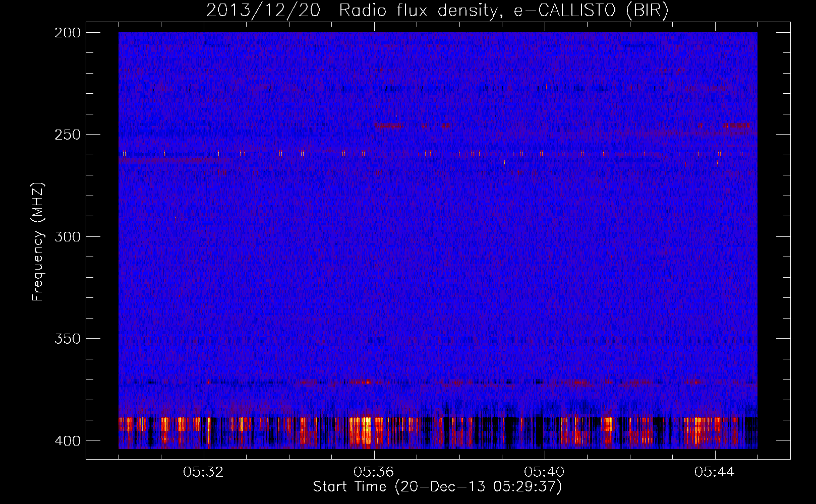The height and width of the screenshot is (504, 816).
Task: Click the 200 frequency tick label
Action: 67,33
